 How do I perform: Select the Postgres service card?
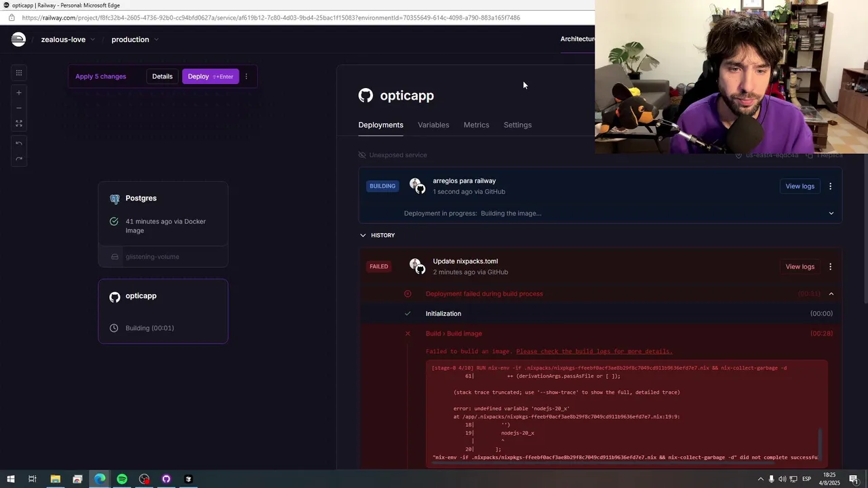click(x=163, y=214)
